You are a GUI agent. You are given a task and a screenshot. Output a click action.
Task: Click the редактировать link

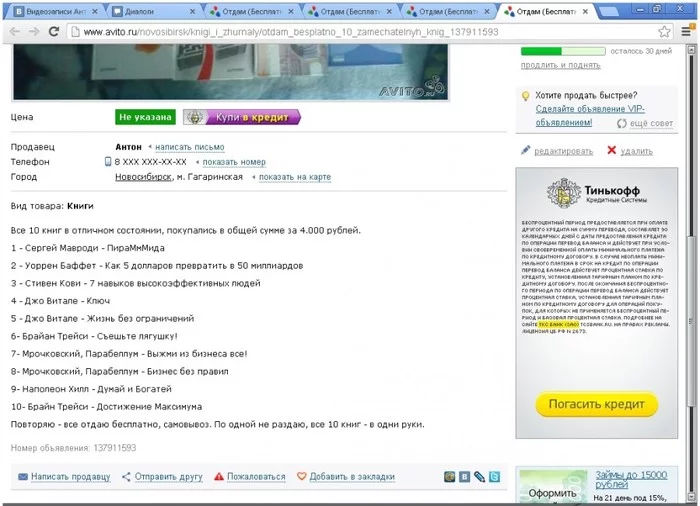coord(563,151)
